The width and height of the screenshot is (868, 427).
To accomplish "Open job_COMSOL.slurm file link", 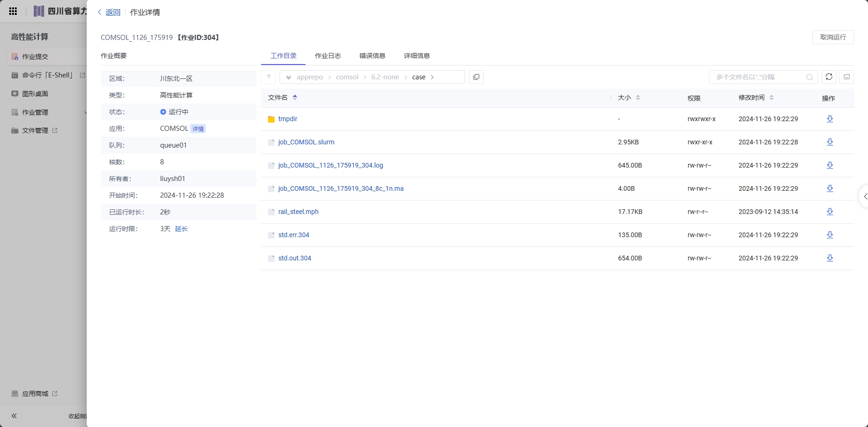I will [306, 142].
